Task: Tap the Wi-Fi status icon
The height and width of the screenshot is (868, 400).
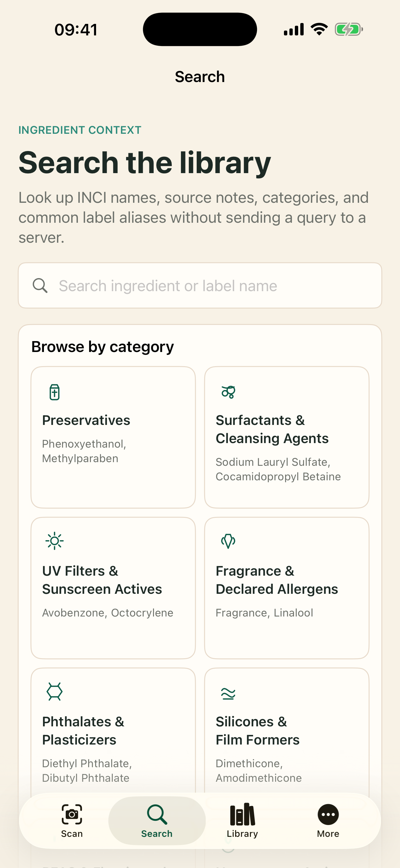Action: [x=319, y=29]
